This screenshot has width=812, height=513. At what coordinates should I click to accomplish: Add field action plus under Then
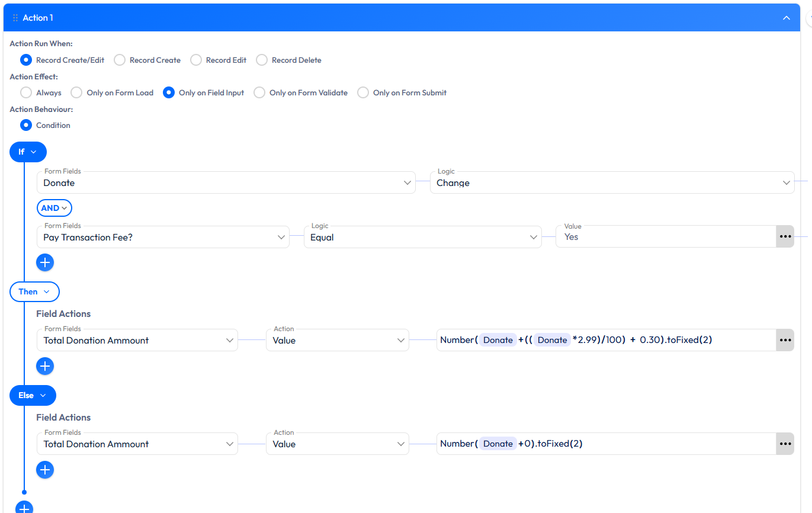45,366
